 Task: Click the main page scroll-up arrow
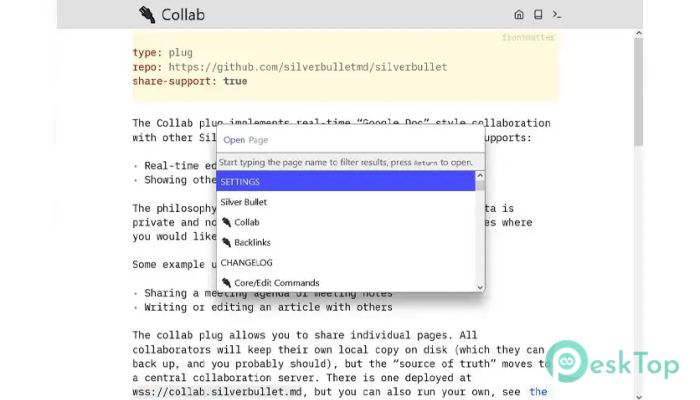638,33
